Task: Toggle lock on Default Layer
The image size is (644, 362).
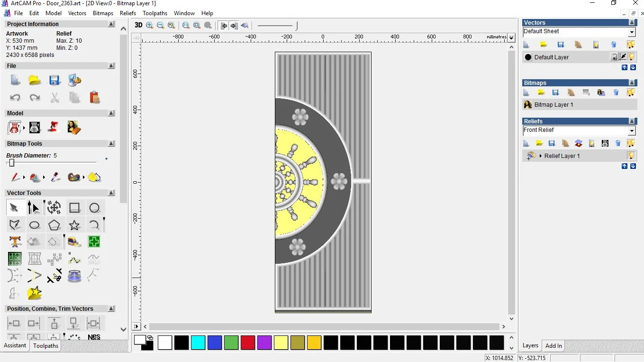Action: click(x=614, y=57)
